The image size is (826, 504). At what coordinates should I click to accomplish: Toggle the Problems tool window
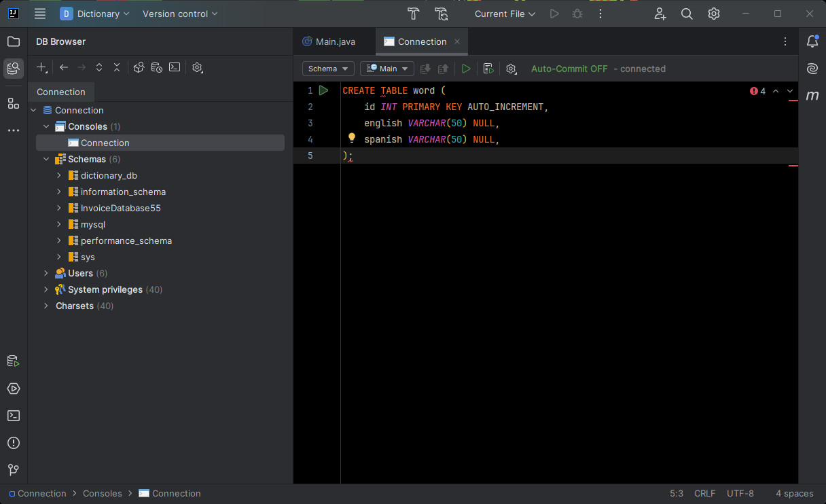click(13, 443)
